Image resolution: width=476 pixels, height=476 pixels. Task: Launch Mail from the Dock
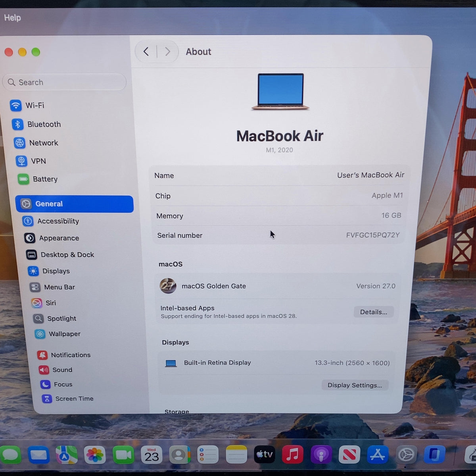click(38, 455)
